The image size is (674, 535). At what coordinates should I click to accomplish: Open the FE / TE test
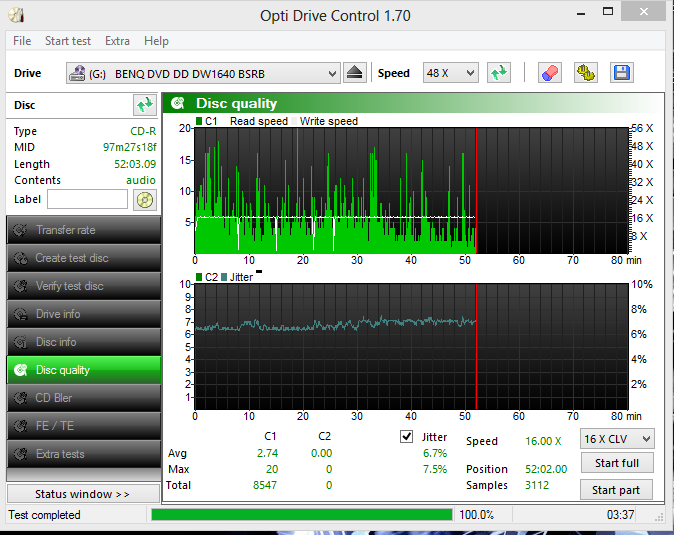(84, 426)
